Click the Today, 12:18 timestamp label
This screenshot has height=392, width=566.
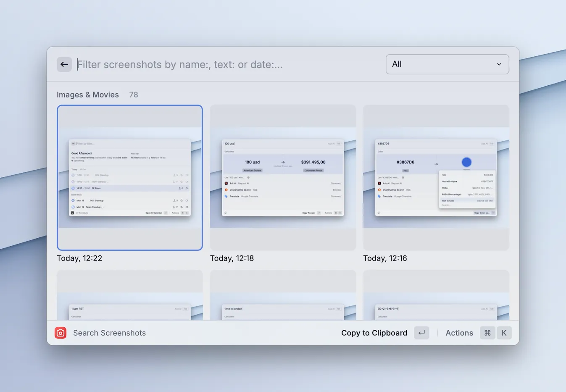(x=232, y=258)
